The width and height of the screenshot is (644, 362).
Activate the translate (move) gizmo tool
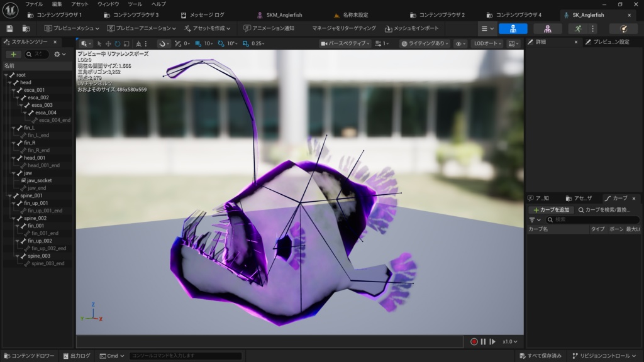tap(108, 43)
